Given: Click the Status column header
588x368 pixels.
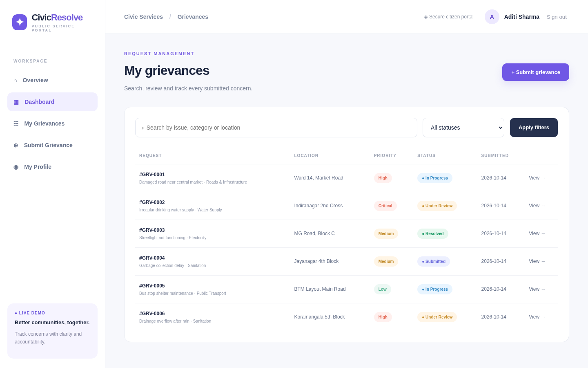Looking at the screenshot, I should [426, 155].
